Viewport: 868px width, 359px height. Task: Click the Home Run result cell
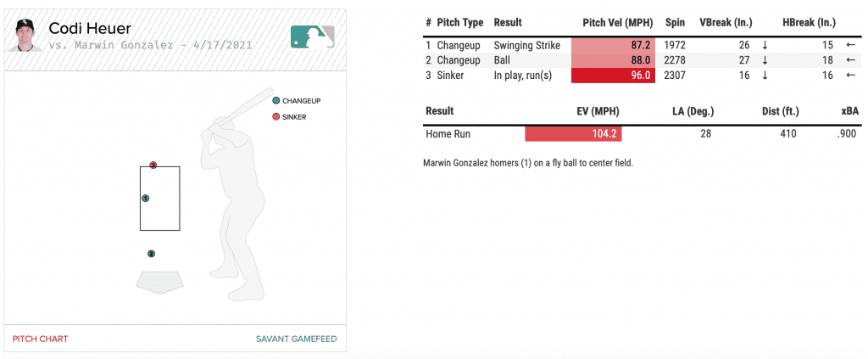[x=448, y=133]
